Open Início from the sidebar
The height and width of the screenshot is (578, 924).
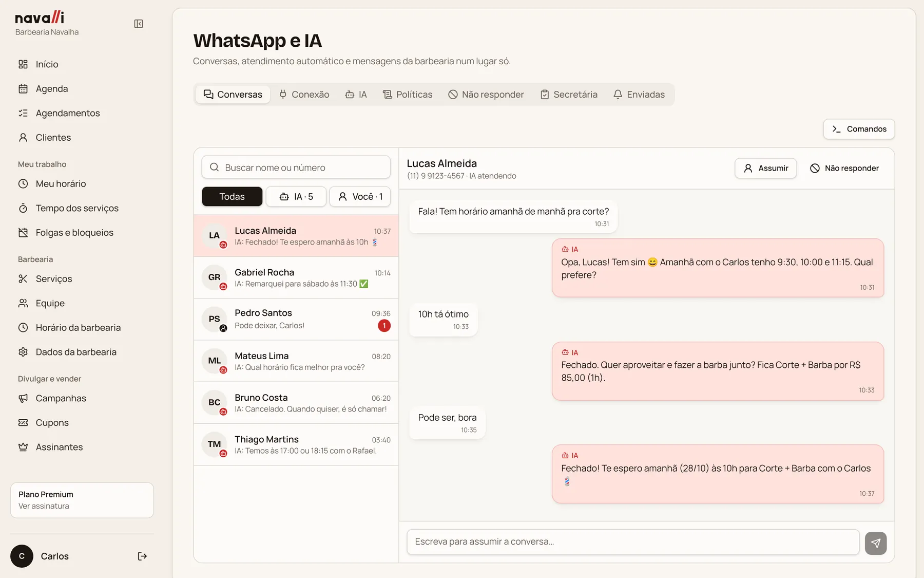[x=82, y=64]
